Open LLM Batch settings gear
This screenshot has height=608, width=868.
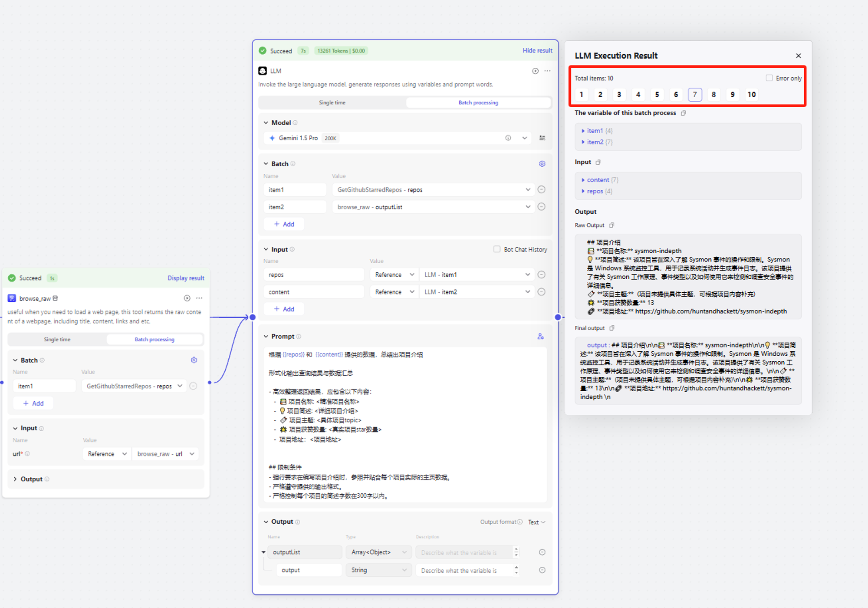pos(542,164)
